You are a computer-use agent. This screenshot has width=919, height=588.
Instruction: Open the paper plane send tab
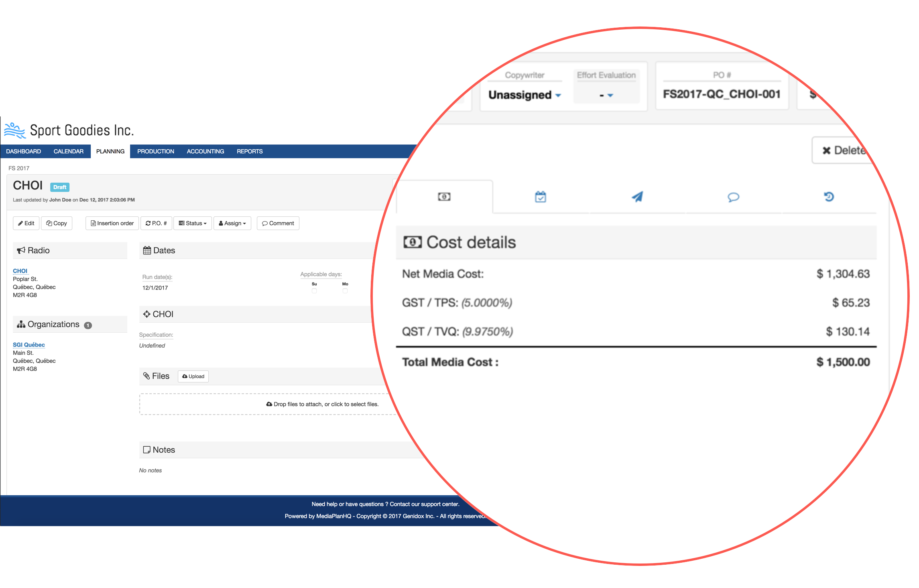(637, 197)
